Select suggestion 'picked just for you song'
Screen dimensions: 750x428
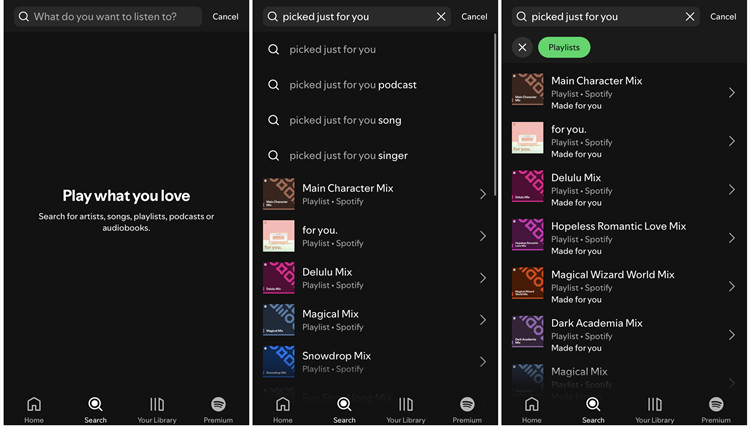(345, 120)
